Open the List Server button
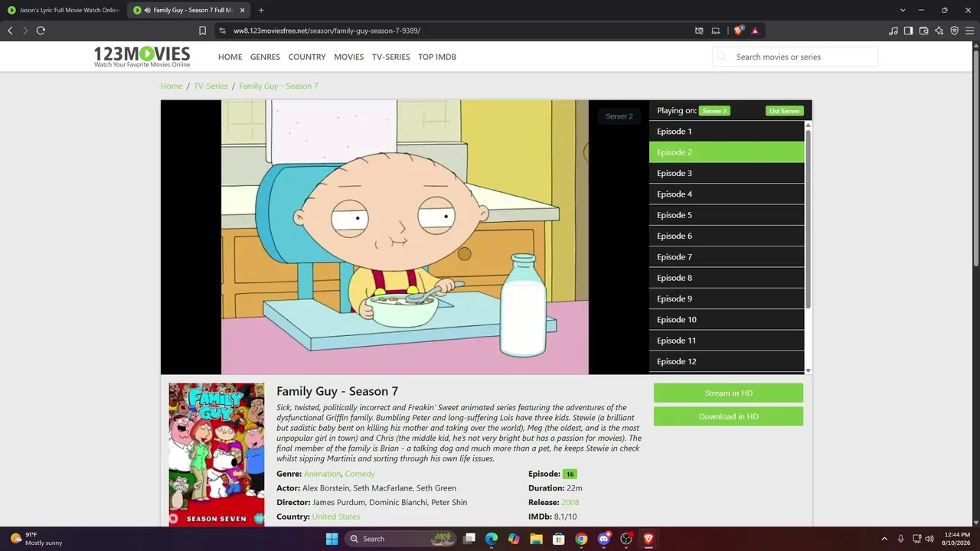 [x=784, y=111]
